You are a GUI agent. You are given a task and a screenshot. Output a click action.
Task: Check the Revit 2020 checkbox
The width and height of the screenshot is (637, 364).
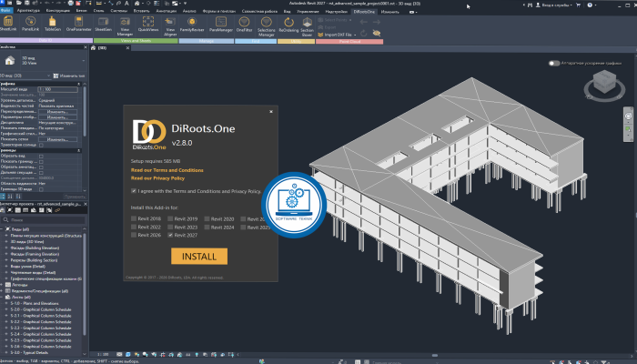207,218
